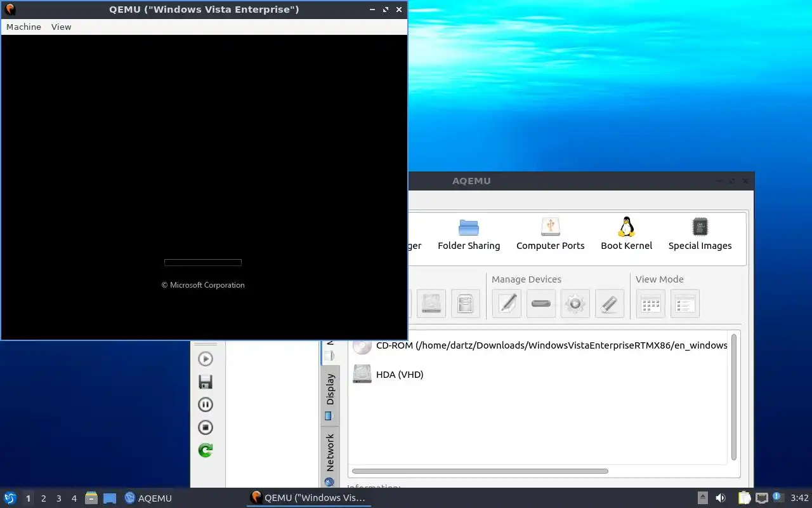Stop the virtual machine

[x=206, y=427]
